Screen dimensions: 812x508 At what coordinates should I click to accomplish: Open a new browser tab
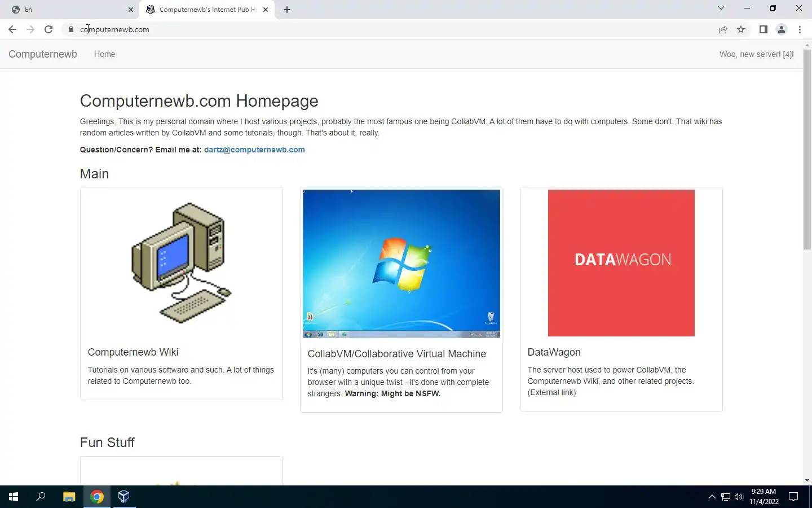(x=287, y=10)
